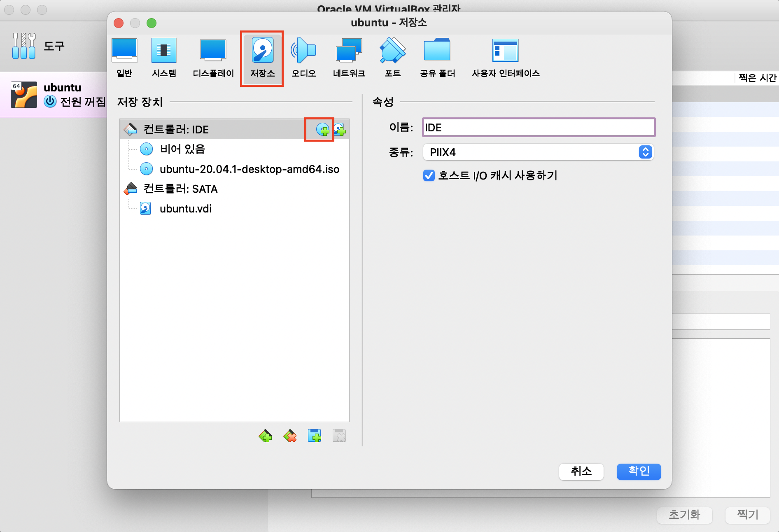Click the ubuntu VM 64-bit OS icon
This screenshot has width=779, height=532.
pyautogui.click(x=23, y=95)
